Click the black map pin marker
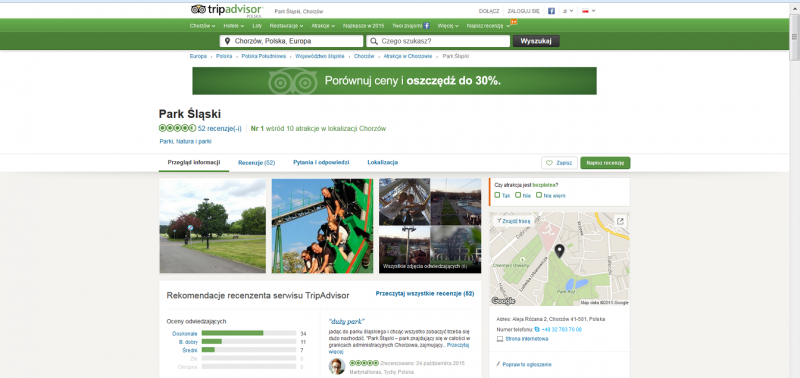The height and width of the screenshot is (378, 800). (560, 251)
